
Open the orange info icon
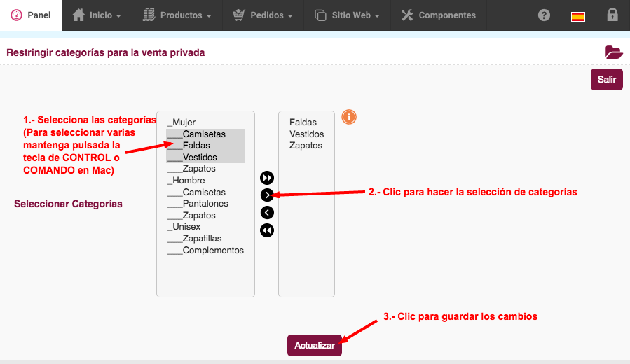coord(349,117)
